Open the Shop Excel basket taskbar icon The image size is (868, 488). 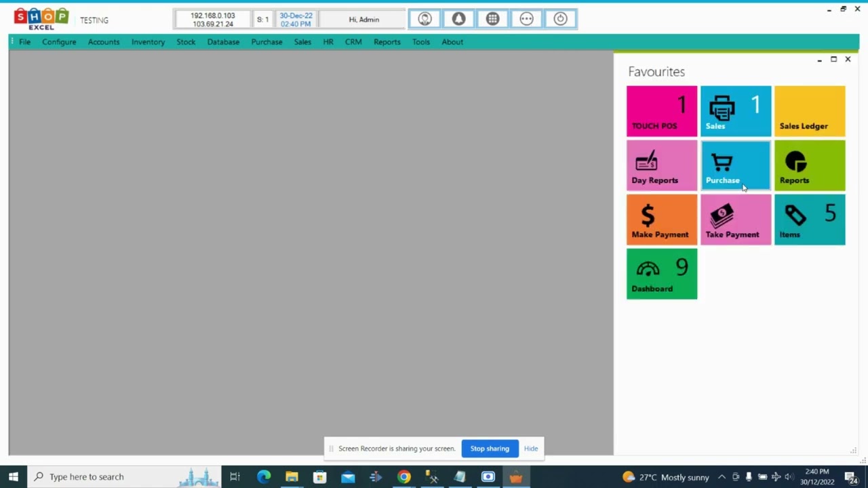[x=516, y=476]
